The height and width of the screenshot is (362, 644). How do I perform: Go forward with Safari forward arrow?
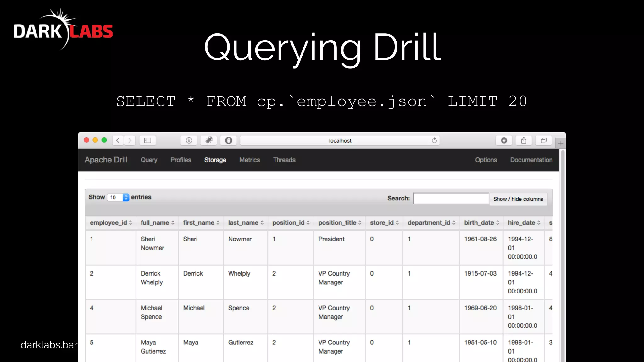tap(130, 140)
